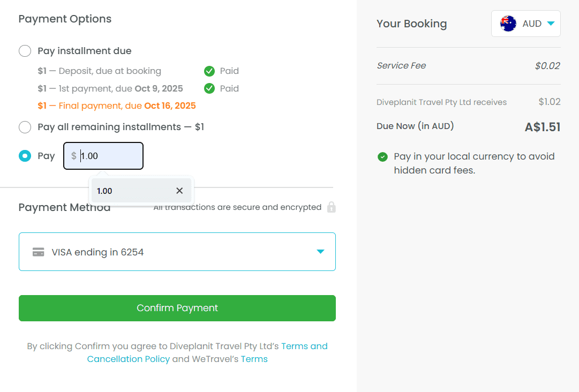Image resolution: width=579 pixels, height=392 pixels.
Task: Select the custom Pay amount option
Action: point(25,155)
